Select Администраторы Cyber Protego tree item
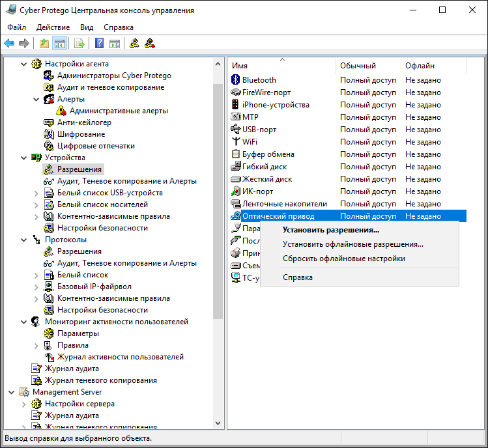This screenshot has height=448, width=488. click(114, 76)
